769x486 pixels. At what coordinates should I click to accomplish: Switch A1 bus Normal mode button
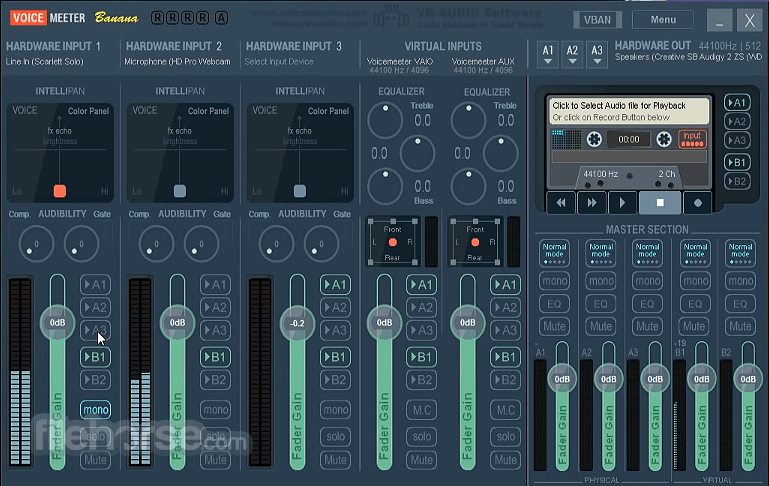tap(554, 253)
